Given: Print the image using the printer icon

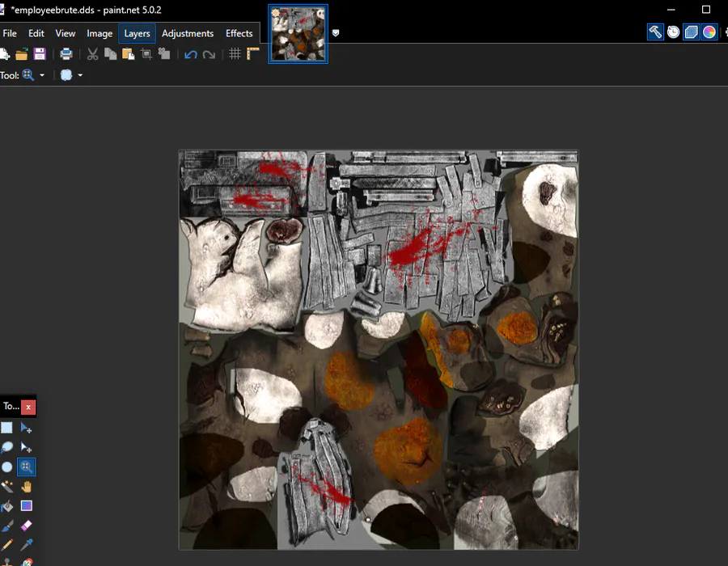Looking at the screenshot, I should 66,54.
